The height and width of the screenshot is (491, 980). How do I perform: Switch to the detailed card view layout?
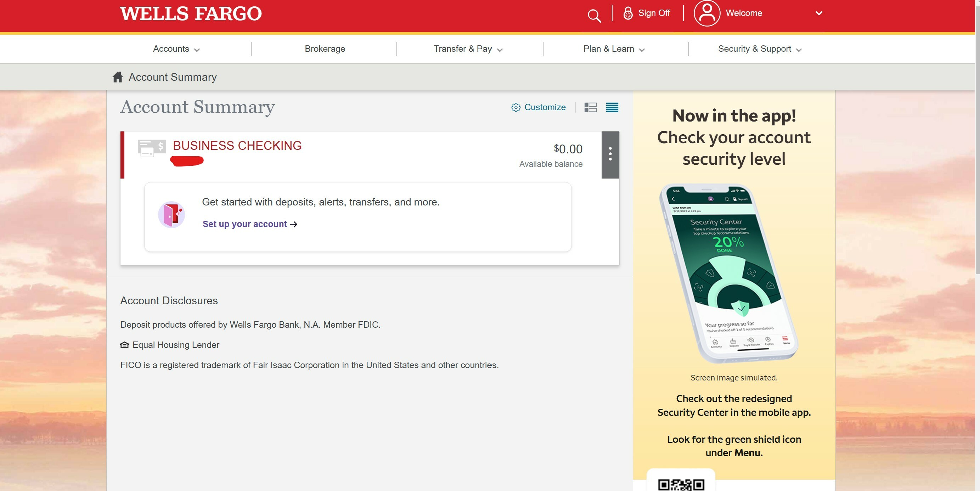coord(590,107)
